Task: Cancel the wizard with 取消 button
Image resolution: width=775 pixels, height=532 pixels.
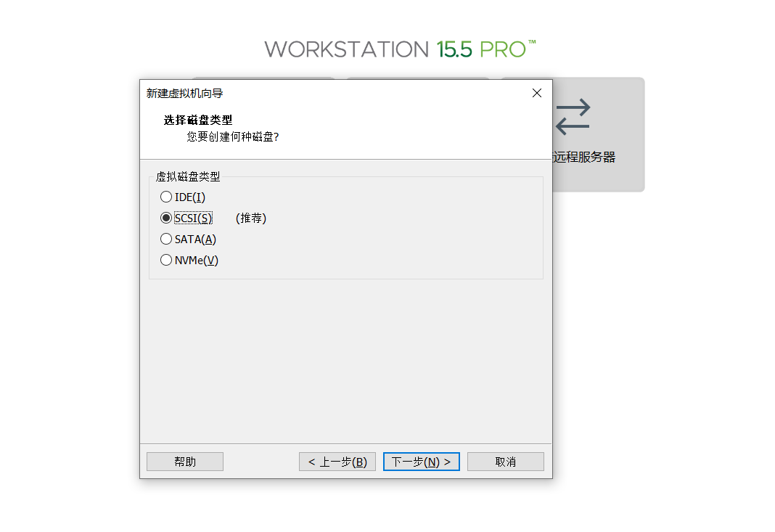Action: pyautogui.click(x=506, y=462)
